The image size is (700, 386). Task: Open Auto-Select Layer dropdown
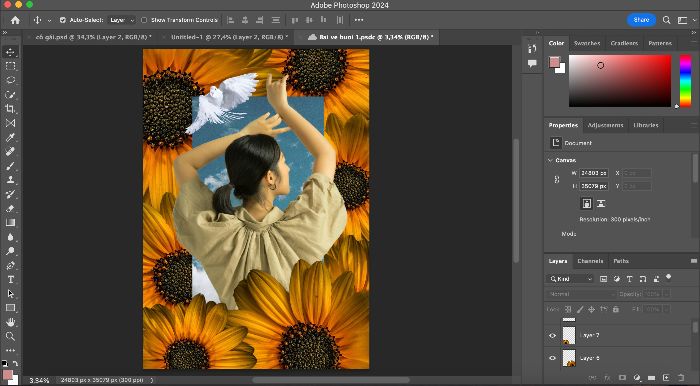click(122, 20)
